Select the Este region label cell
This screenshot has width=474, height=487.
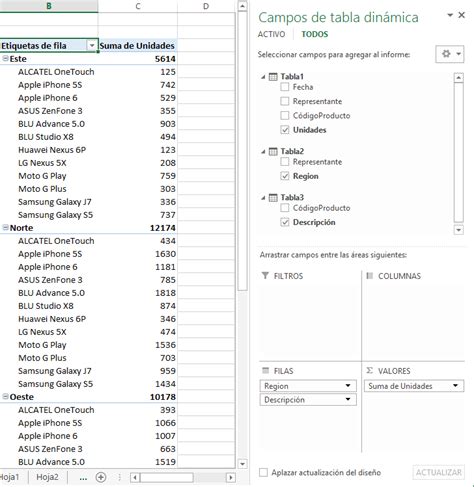[49, 59]
